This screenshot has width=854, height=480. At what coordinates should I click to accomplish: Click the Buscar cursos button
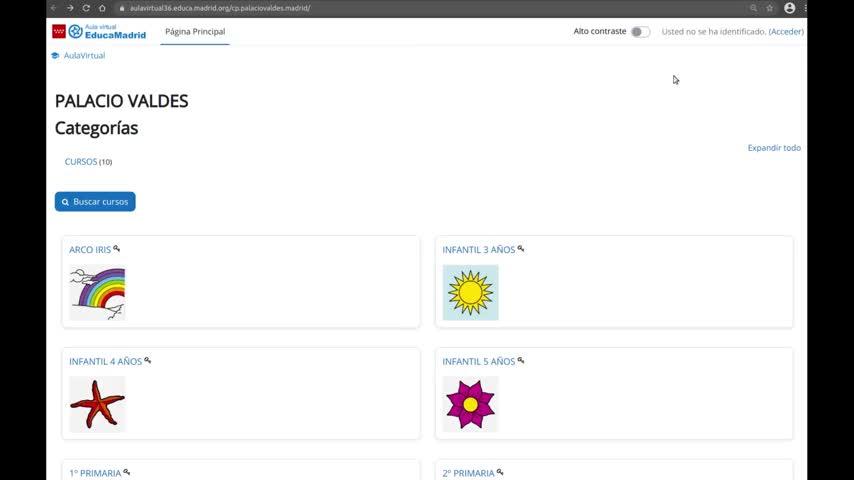tap(95, 202)
